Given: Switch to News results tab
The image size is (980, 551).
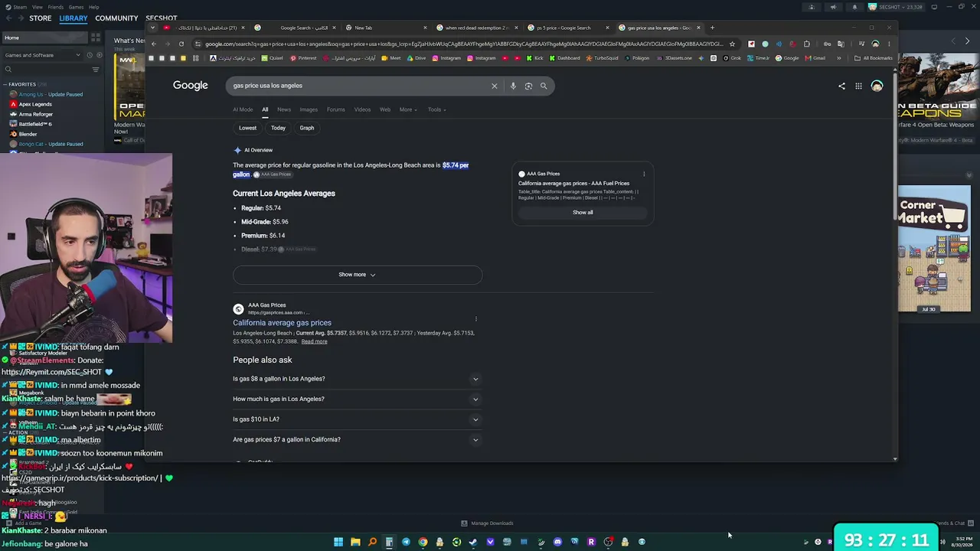Looking at the screenshot, I should click(284, 109).
